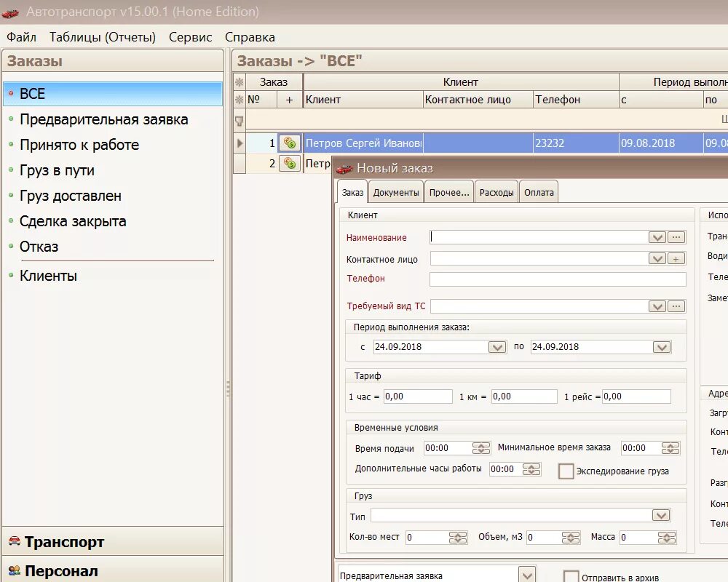Viewport: 728px width, 582px height.
Task: Open the Предварительная заявка status dropdown
Action: pos(527,575)
